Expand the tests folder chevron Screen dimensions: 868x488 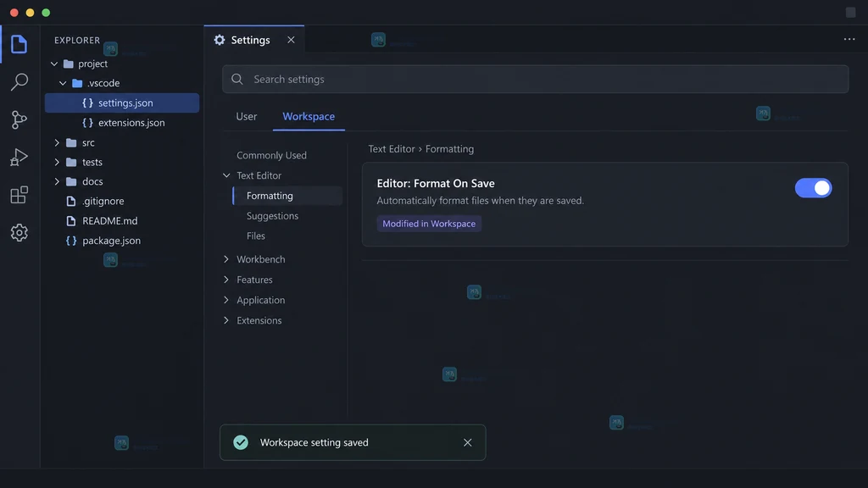click(x=57, y=162)
